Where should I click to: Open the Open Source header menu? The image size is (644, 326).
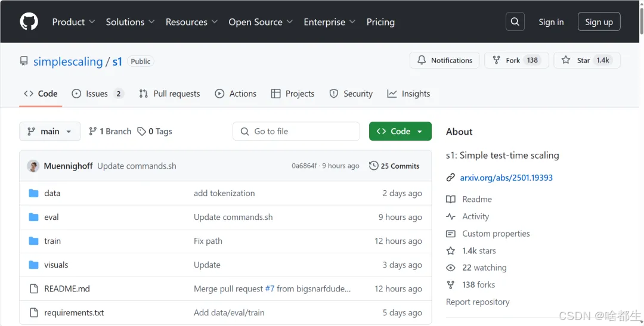tap(261, 22)
